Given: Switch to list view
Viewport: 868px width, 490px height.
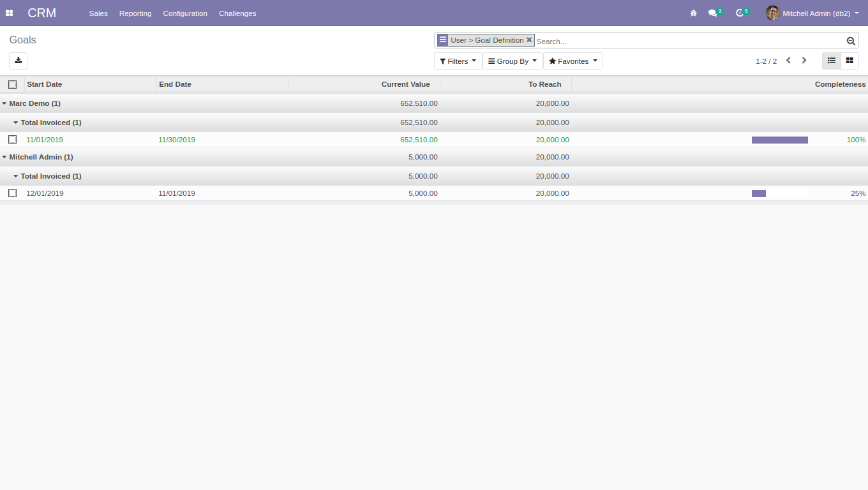Looking at the screenshot, I should tap(832, 61).
